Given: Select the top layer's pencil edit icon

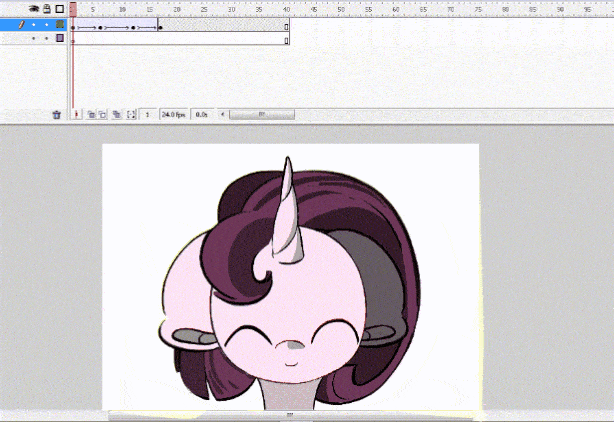Looking at the screenshot, I should tap(22, 25).
